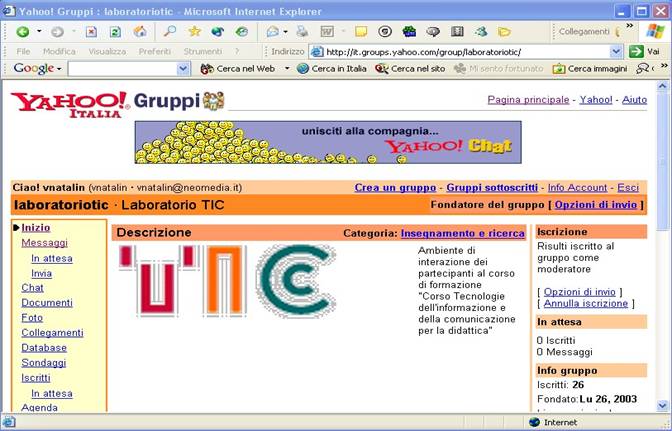Screen dimensions: 672x431
Task: Click Crea un gruppo link
Action: pyautogui.click(x=395, y=188)
